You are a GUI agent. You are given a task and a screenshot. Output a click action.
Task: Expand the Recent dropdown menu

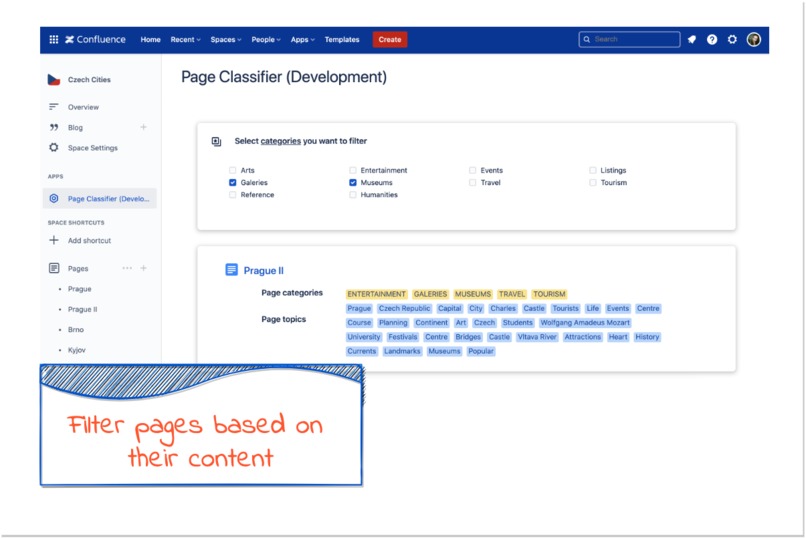click(x=186, y=40)
